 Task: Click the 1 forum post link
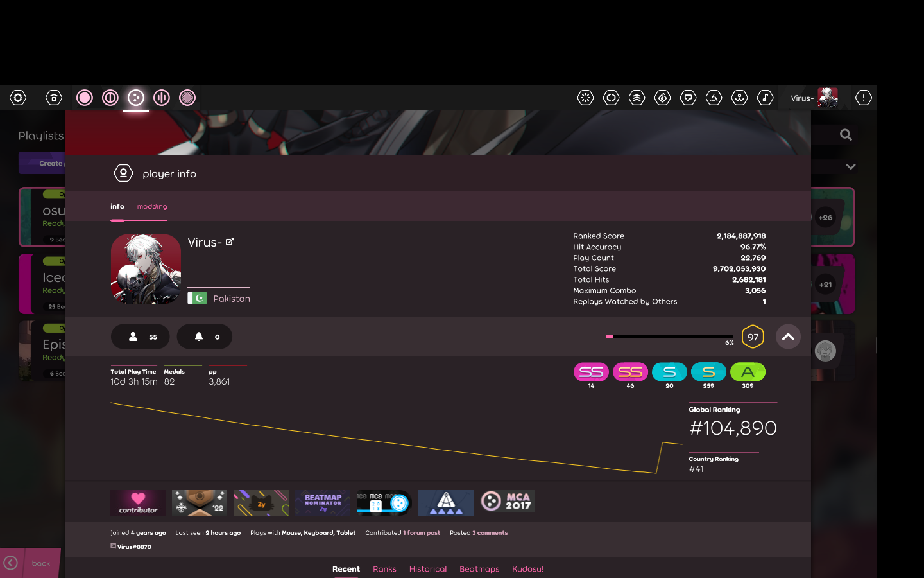[422, 532]
